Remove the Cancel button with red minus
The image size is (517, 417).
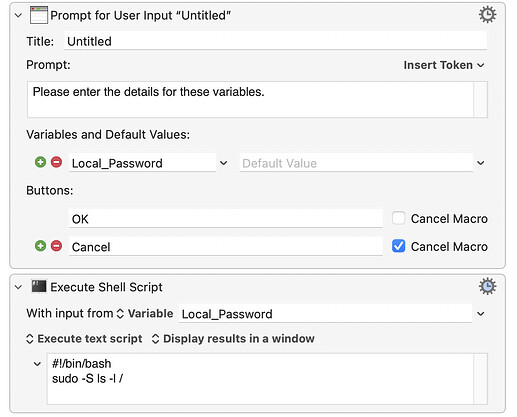coord(56,246)
